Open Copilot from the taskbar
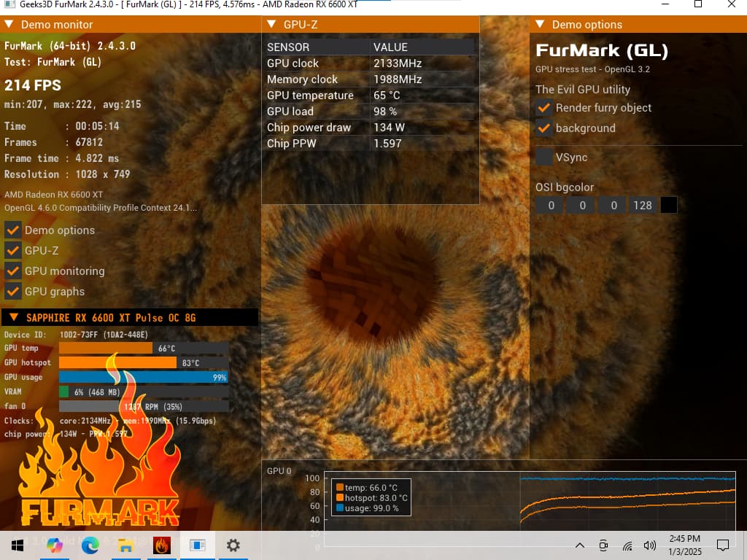 coord(55,545)
